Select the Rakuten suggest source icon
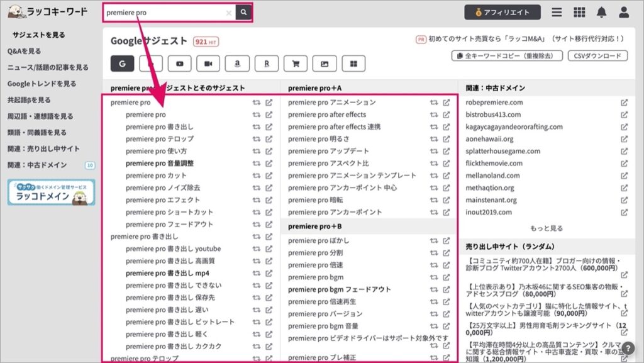Screen dimensions: 644x363 267,64
